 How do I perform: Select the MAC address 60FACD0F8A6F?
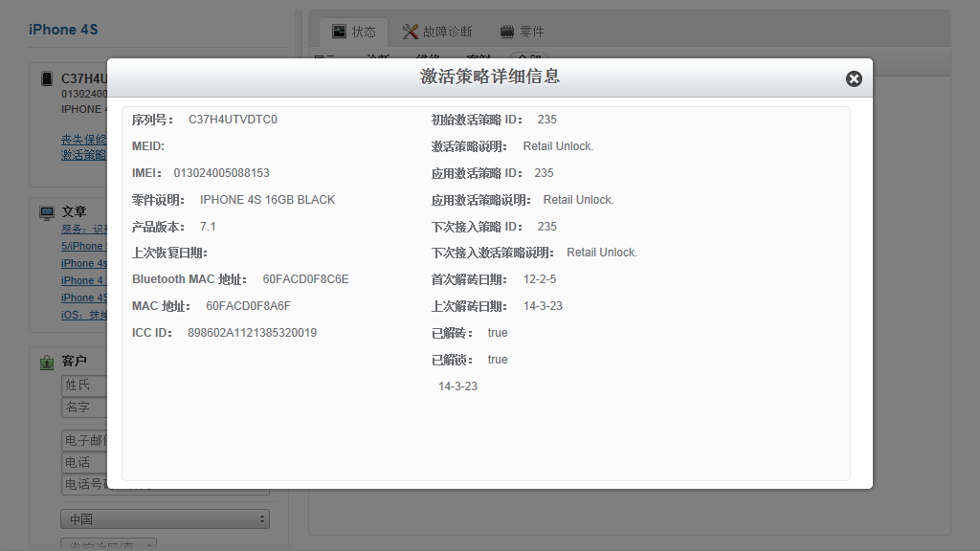click(x=248, y=306)
